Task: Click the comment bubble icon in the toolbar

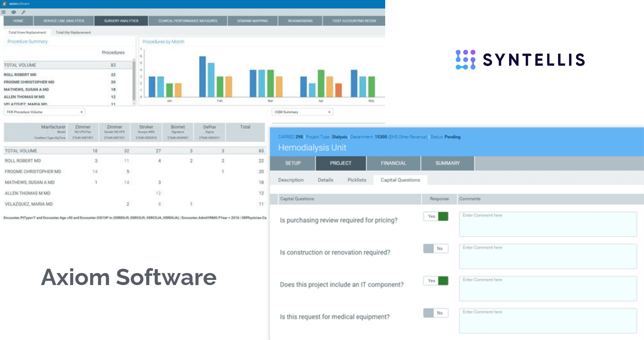Action: click(x=13, y=12)
